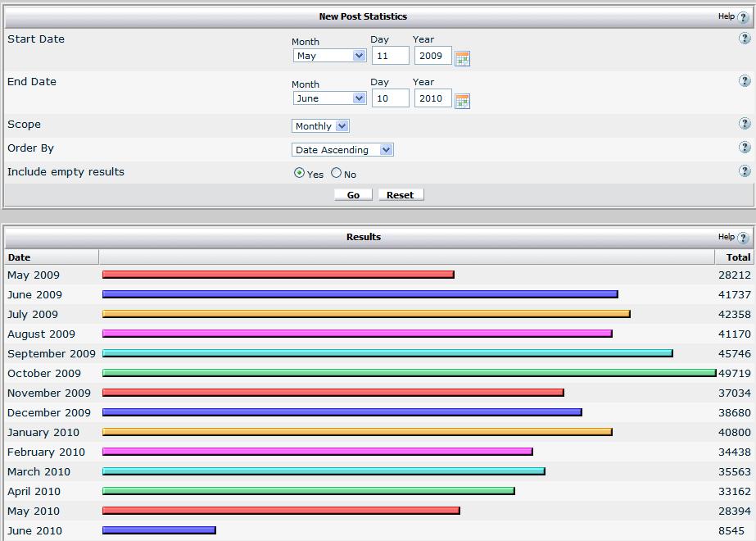Click the help icon in New Post Statistics header
The image size is (756, 541).
744,17
